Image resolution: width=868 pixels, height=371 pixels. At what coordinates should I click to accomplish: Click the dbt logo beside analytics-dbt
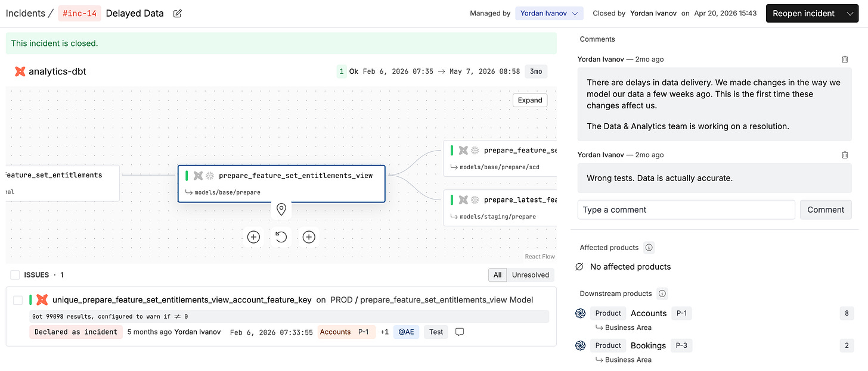point(20,71)
